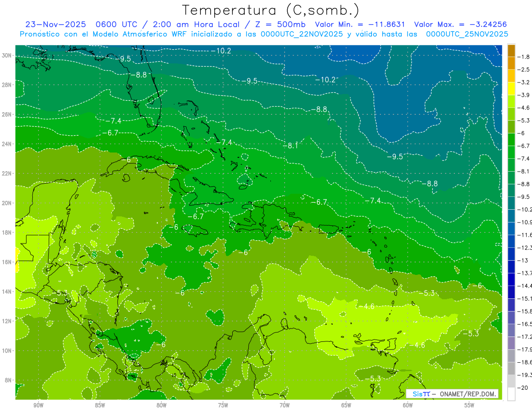Image resolution: width=532 pixels, height=411 pixels.
Task: Click the '10N' latitude axis label
Action: [7, 350]
